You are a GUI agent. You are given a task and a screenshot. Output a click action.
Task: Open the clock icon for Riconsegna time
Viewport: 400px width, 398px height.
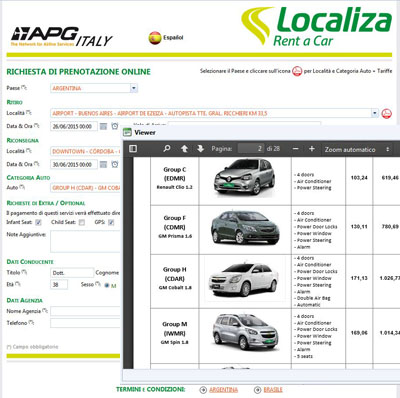[x=115, y=164]
